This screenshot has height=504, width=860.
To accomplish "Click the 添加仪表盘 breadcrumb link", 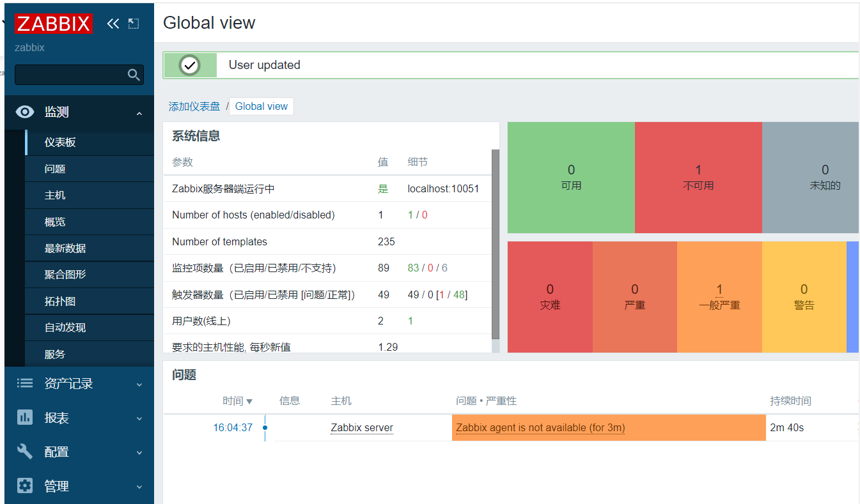I will point(194,107).
